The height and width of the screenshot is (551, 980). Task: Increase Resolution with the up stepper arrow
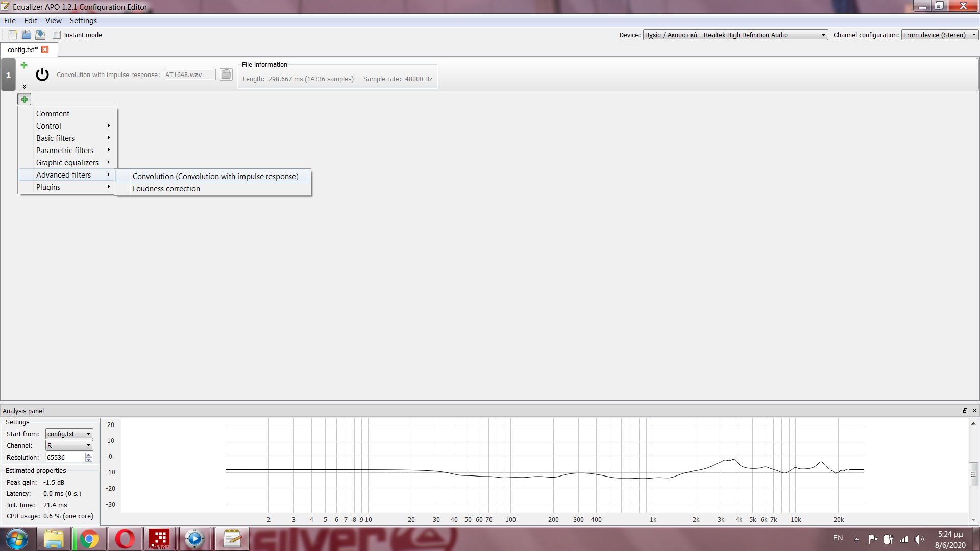(x=89, y=455)
